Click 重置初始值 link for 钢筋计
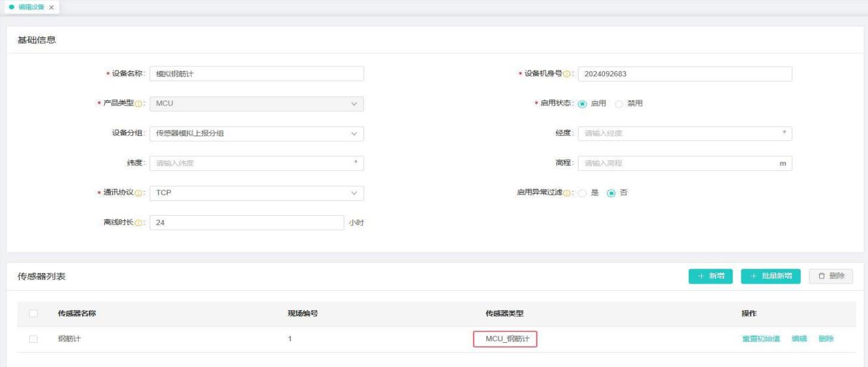Screen dimensions: 868x367 click(x=760, y=339)
